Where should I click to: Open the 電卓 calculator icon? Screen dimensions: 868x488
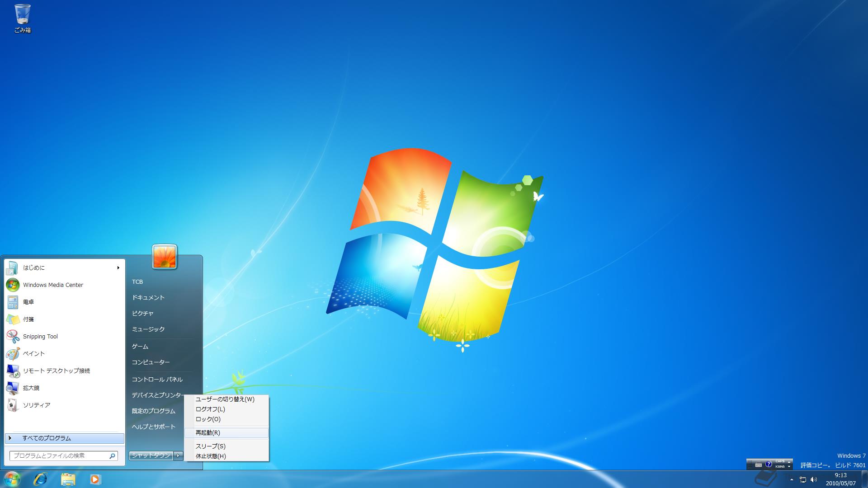[x=12, y=302]
